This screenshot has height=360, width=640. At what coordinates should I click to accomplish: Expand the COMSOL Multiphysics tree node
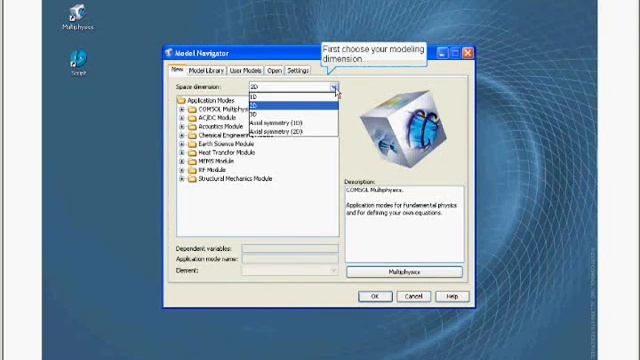(x=182, y=109)
